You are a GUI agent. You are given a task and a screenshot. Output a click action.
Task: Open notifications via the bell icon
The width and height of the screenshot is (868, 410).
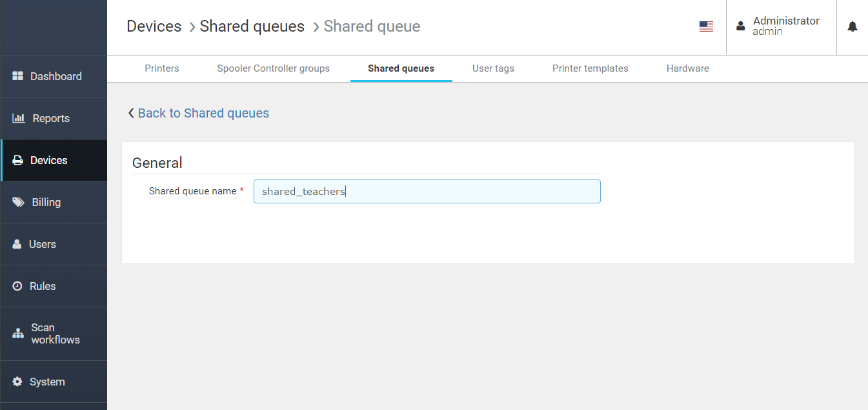click(x=852, y=26)
